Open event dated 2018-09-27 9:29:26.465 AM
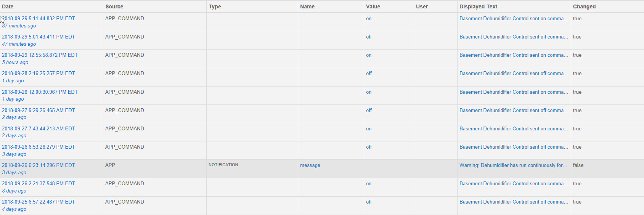The height and width of the screenshot is (215, 644). click(39, 110)
